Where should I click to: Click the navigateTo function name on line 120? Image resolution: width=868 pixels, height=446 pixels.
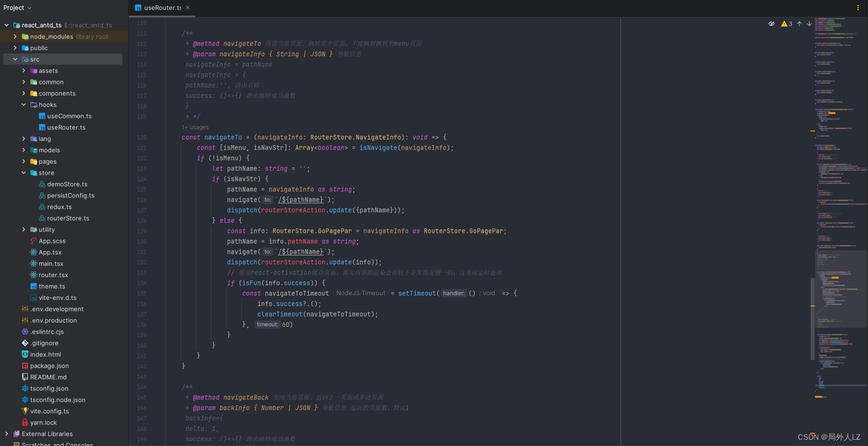coord(223,137)
